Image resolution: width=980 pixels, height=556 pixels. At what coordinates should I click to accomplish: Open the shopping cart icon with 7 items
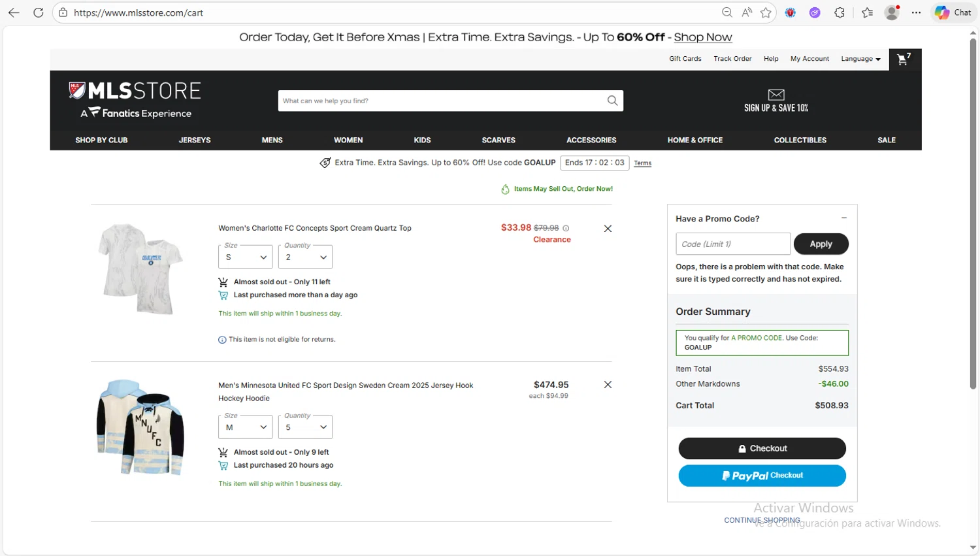pyautogui.click(x=904, y=59)
